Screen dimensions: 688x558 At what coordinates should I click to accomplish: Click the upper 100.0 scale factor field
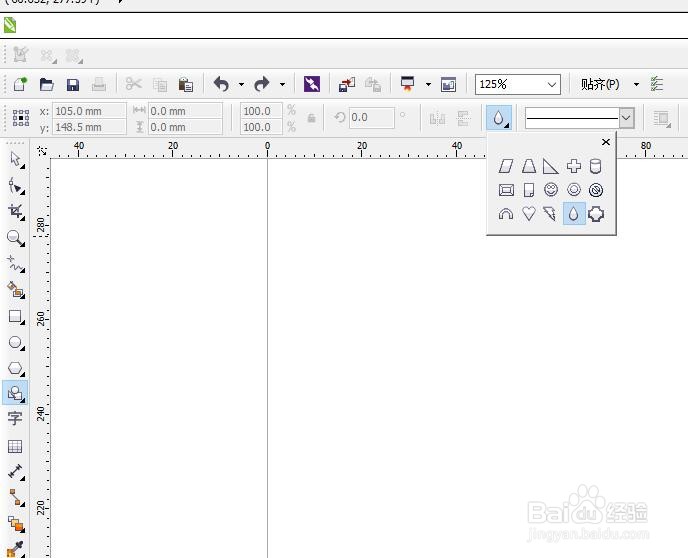[261, 111]
